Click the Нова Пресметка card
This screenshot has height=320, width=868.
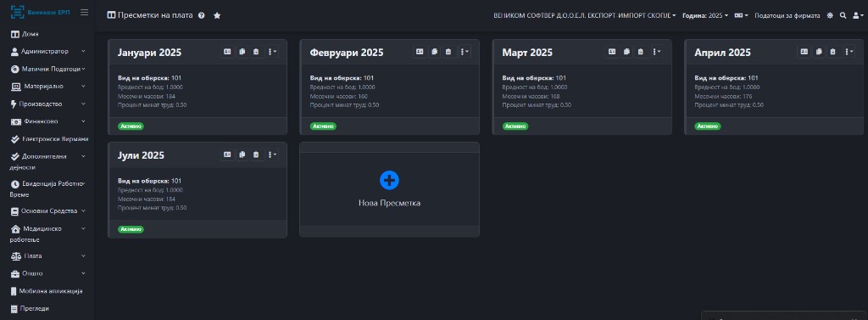pos(389,189)
